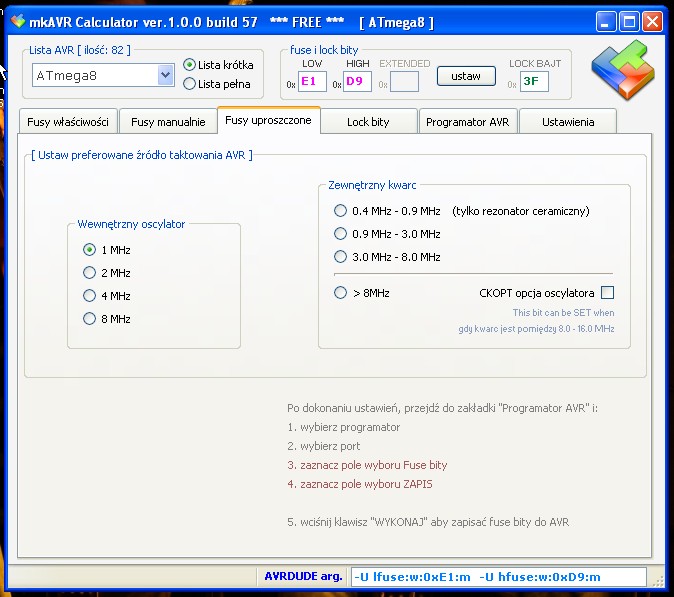Image resolution: width=674 pixels, height=597 pixels.
Task: Click the resize grip in status bar
Action: tap(658, 581)
